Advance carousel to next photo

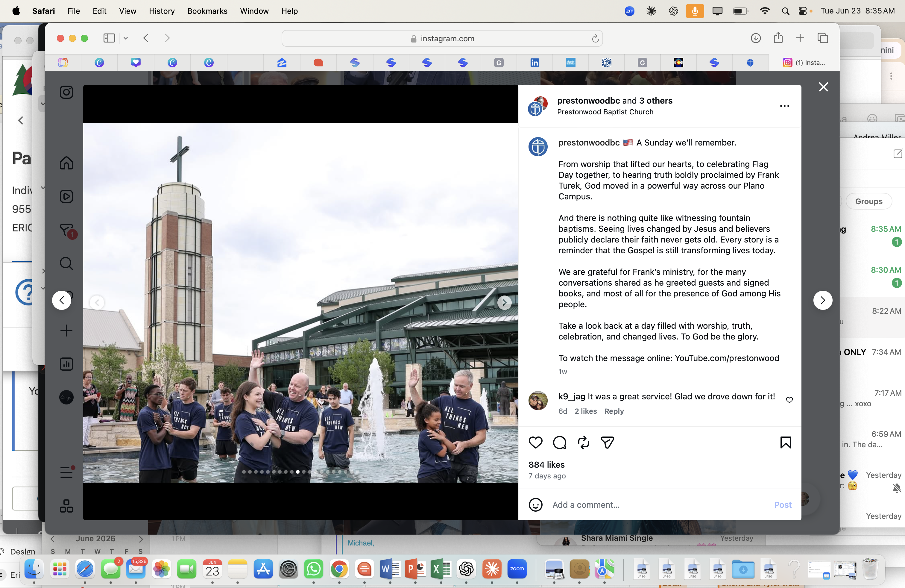pyautogui.click(x=504, y=303)
